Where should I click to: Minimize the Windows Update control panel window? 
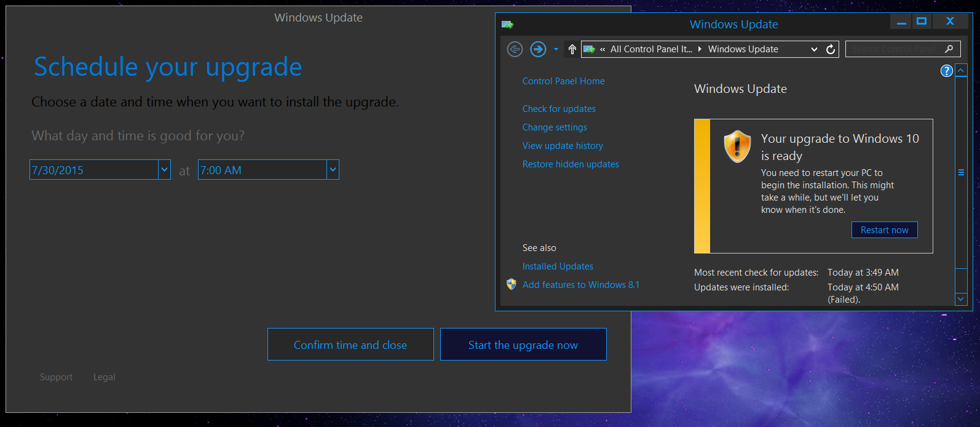pos(901,22)
